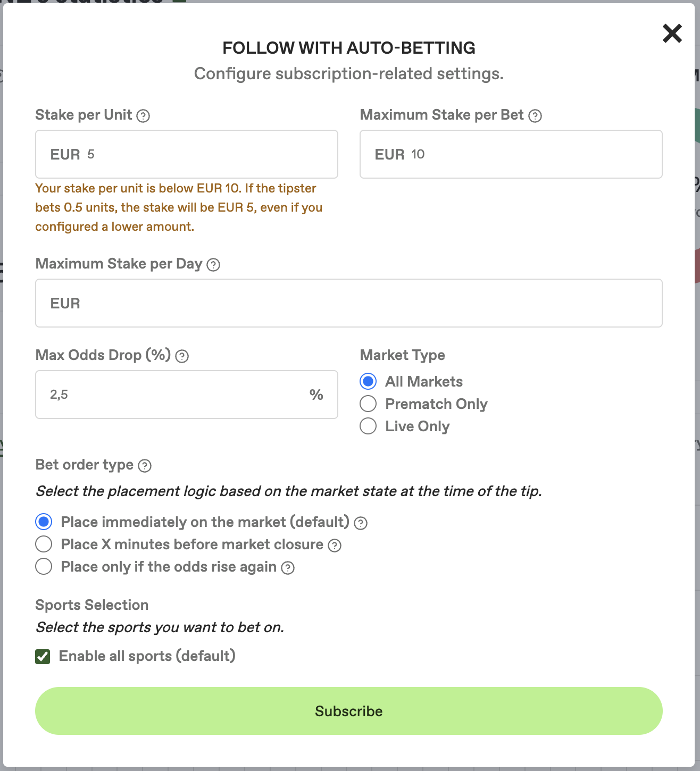700x771 pixels.
Task: Select Place only if the odds rise again
Action: click(x=44, y=566)
